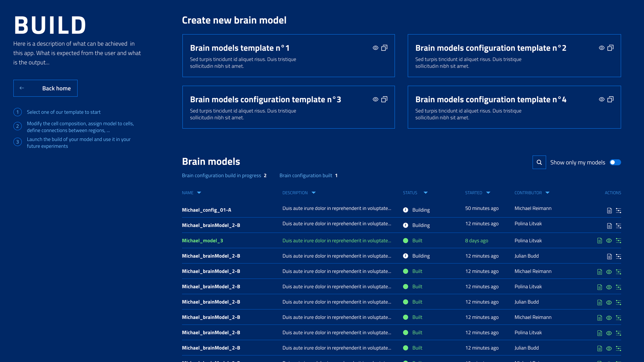Open configuration sliders icon for Michael_model_3
This screenshot has height=362, width=644.
tap(619, 241)
